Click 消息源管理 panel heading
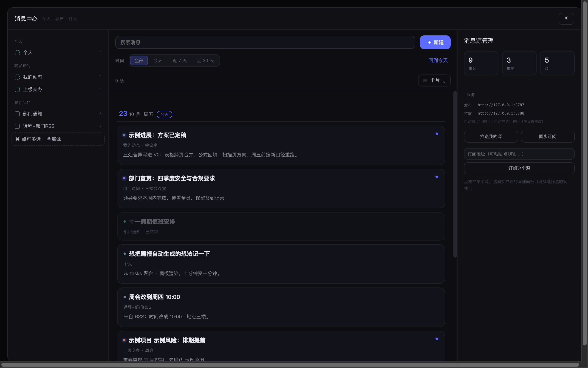 (479, 41)
